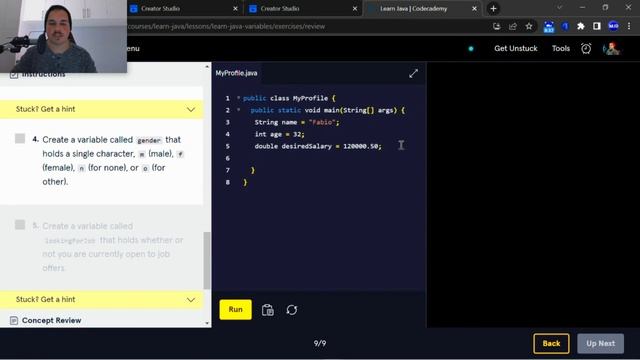The height and width of the screenshot is (360, 640).
Task: Go to previous exercise with Back
Action: pos(551,344)
